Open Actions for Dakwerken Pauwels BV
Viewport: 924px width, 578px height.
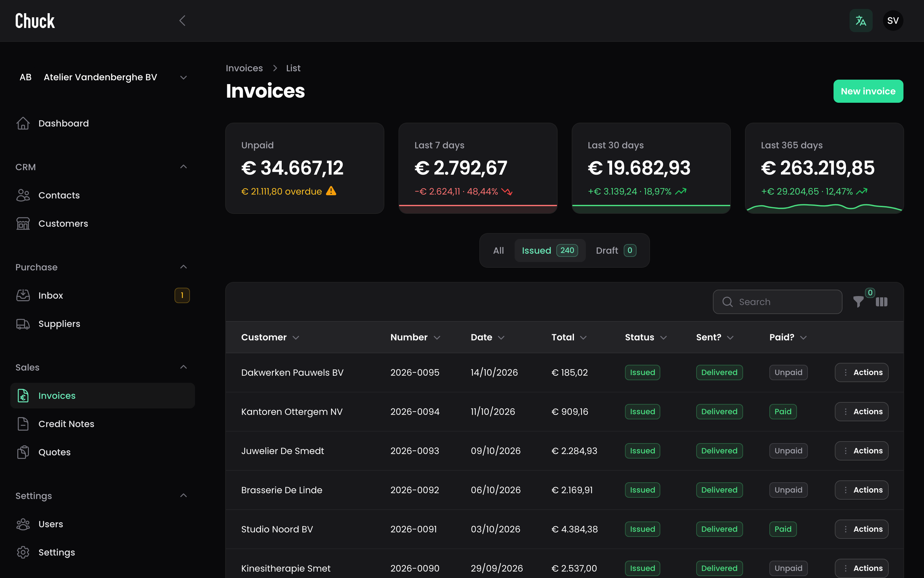pos(861,372)
